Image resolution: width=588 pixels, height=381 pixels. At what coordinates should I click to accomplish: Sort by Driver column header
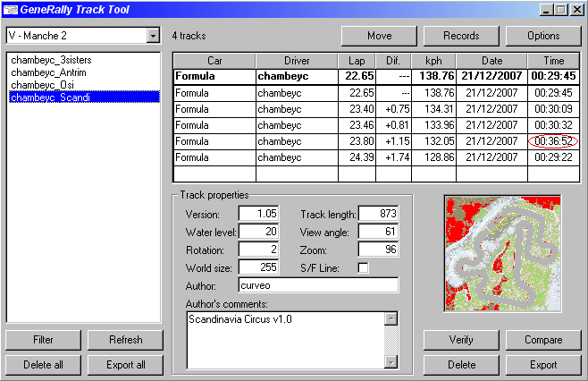click(297, 61)
